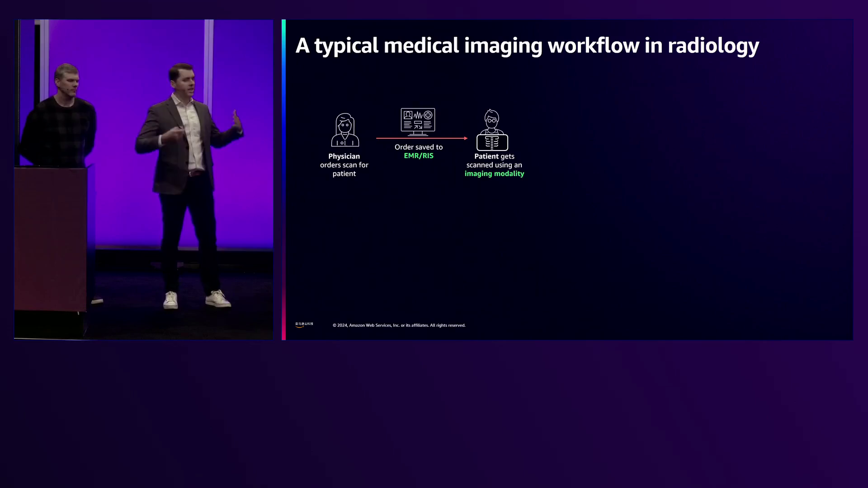
Task: Click the bold Physician label
Action: 344,156
